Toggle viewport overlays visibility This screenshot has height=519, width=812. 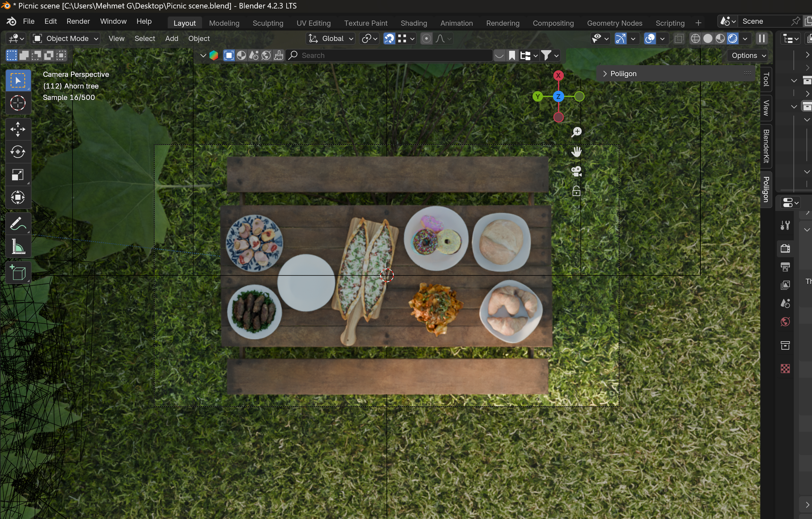click(x=649, y=38)
